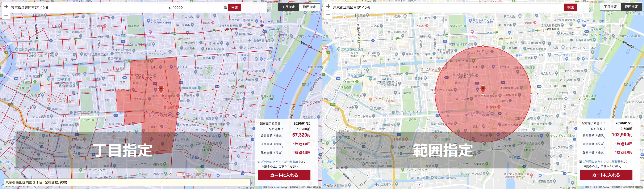Click 利用規約 link in 丁目指定 map footer

(294, 187)
